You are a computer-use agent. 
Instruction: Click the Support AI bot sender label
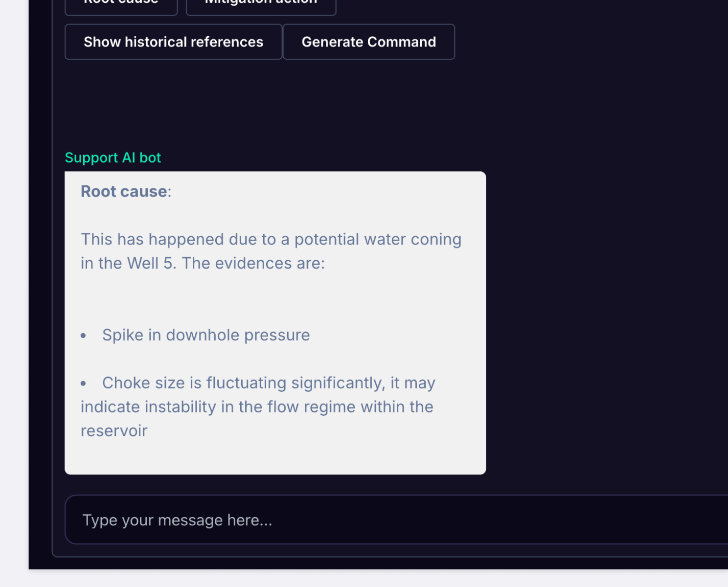pos(113,158)
